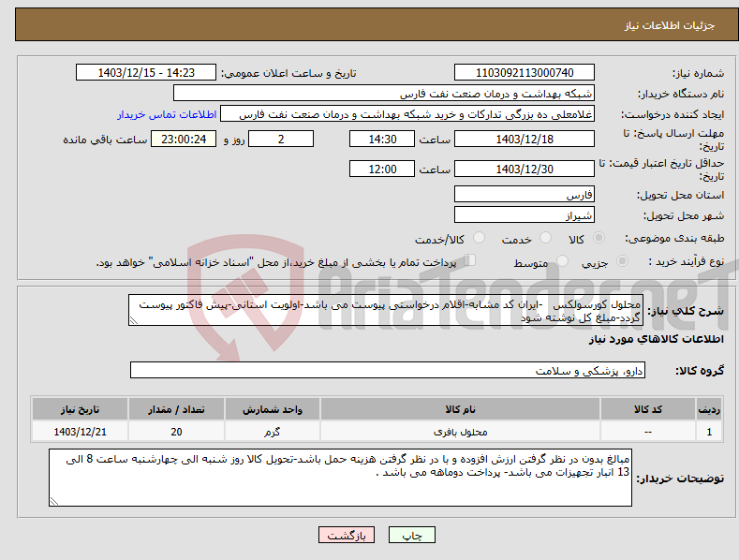Click the price validity date 1403/12/30
Image resolution: width=739 pixels, height=560 pixels.
(x=525, y=169)
